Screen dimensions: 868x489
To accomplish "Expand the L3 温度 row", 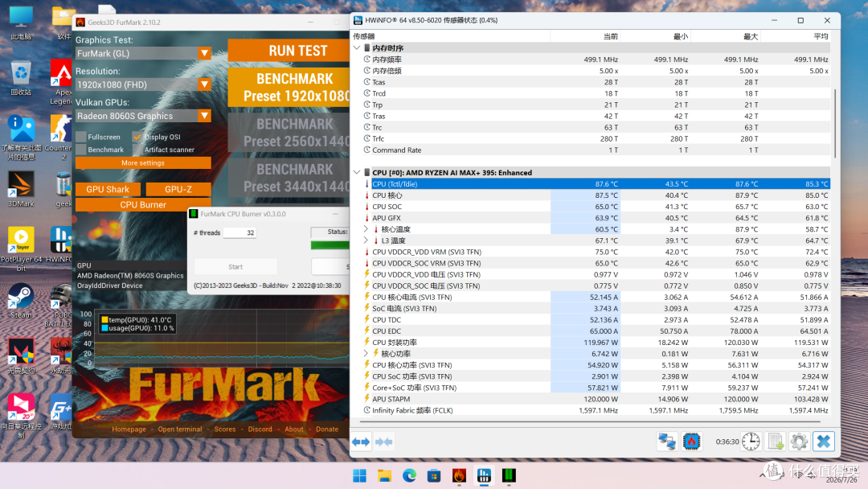I will [366, 240].
